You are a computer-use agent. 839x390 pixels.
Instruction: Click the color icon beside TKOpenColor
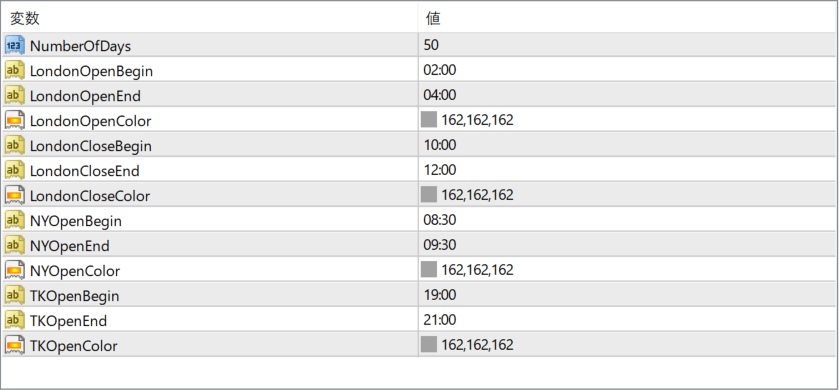(x=14, y=346)
